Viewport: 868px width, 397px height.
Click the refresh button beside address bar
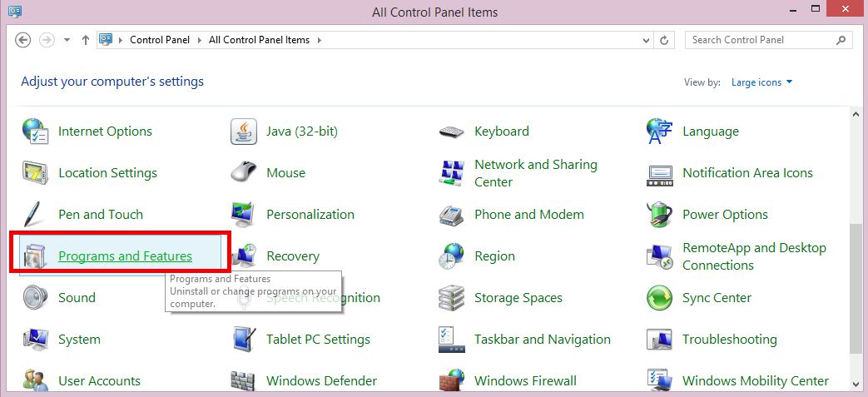point(664,40)
